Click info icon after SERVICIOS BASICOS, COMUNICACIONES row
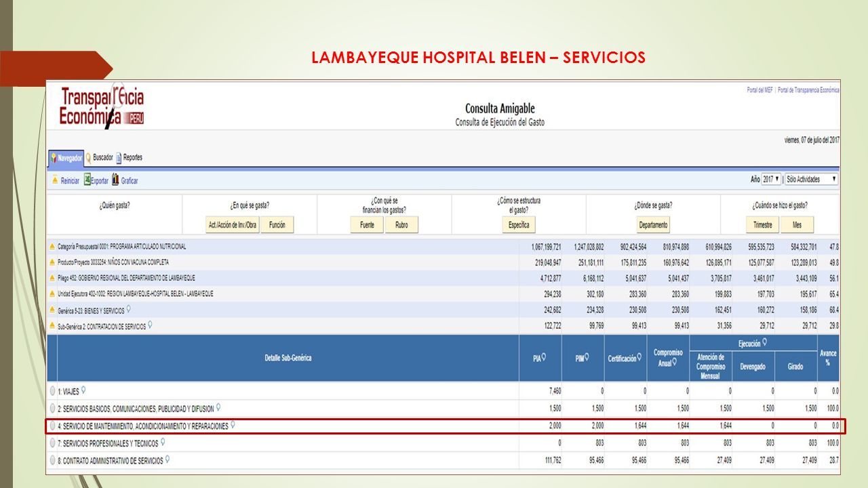Viewport: 868px width, 488px height. (x=218, y=408)
